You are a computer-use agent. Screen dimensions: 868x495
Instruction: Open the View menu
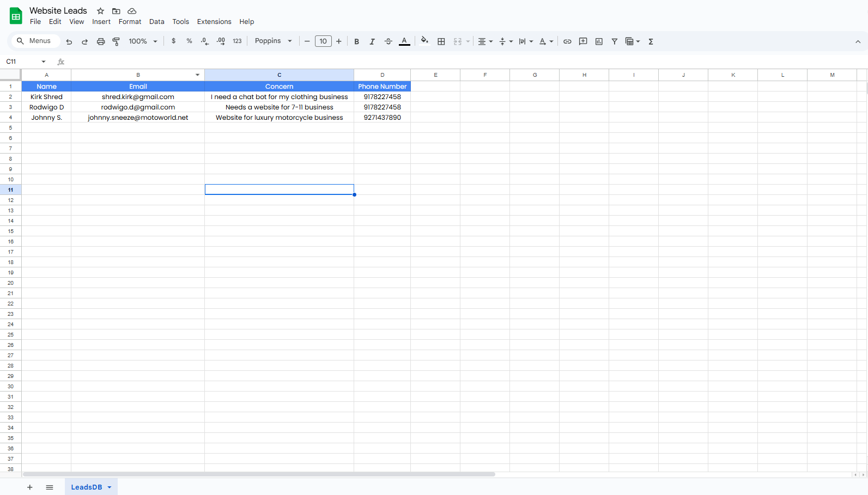(77, 22)
